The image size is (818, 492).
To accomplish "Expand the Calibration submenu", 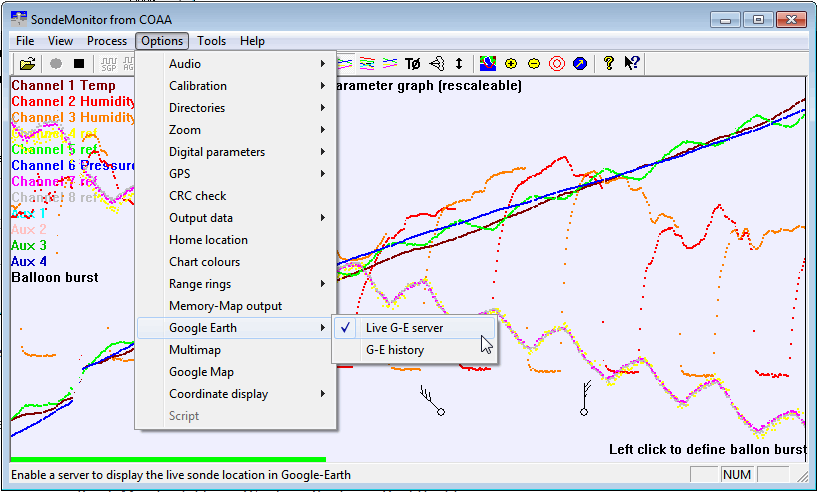I will pyautogui.click(x=235, y=86).
